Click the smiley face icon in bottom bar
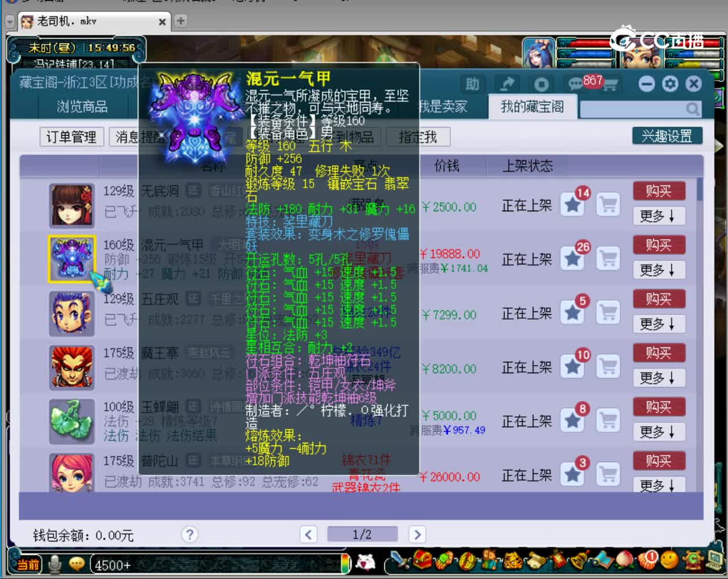The image size is (728, 579). click(670, 560)
